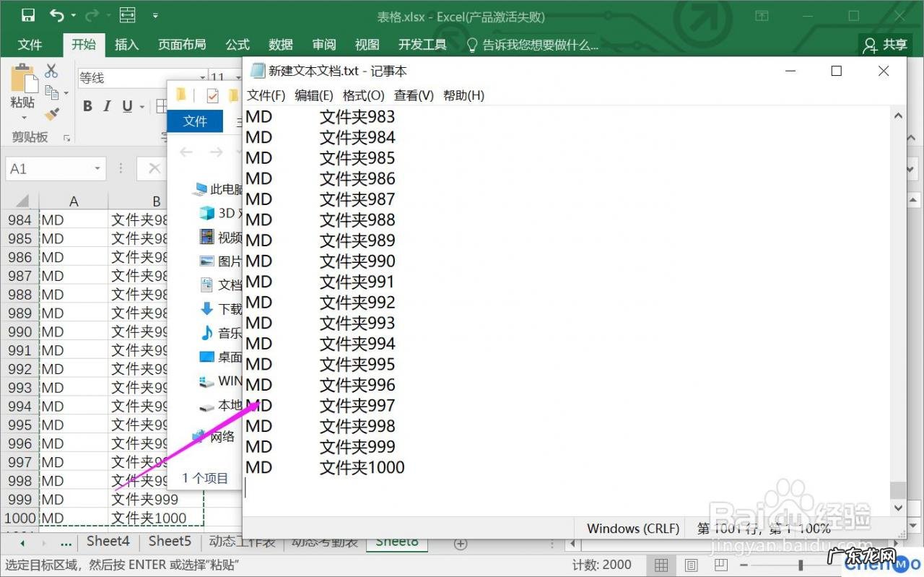The width and height of the screenshot is (924, 577).
Task: Switch to Page Layout view in status bar
Action: coord(691,565)
